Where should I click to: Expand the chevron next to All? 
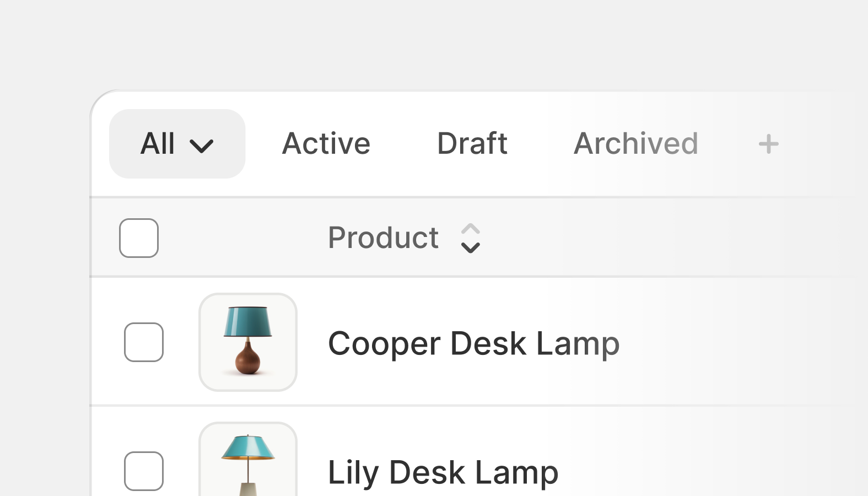click(201, 146)
